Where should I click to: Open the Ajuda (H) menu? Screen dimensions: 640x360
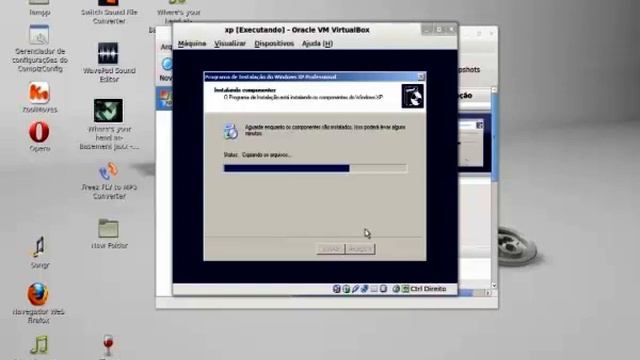click(x=317, y=43)
